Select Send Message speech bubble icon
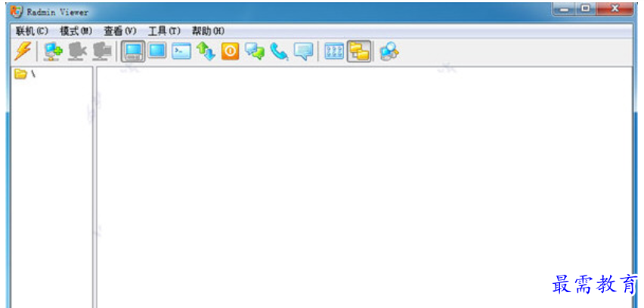This screenshot has height=308, width=644. pyautogui.click(x=303, y=51)
